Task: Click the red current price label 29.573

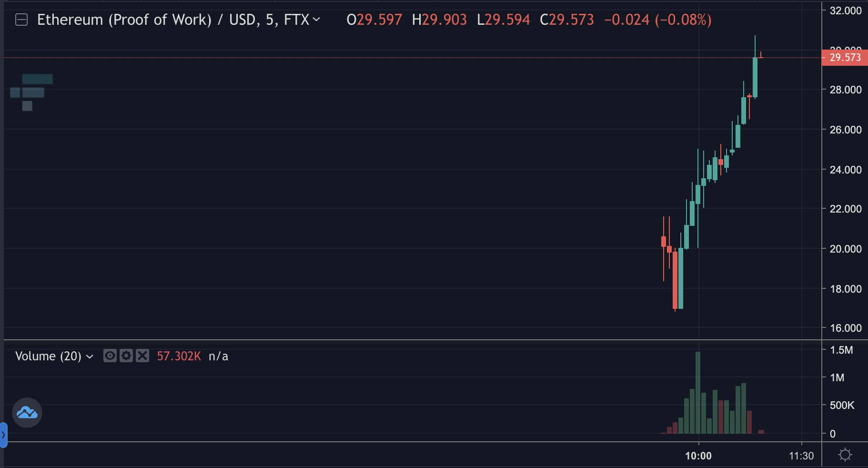Action: tap(845, 58)
